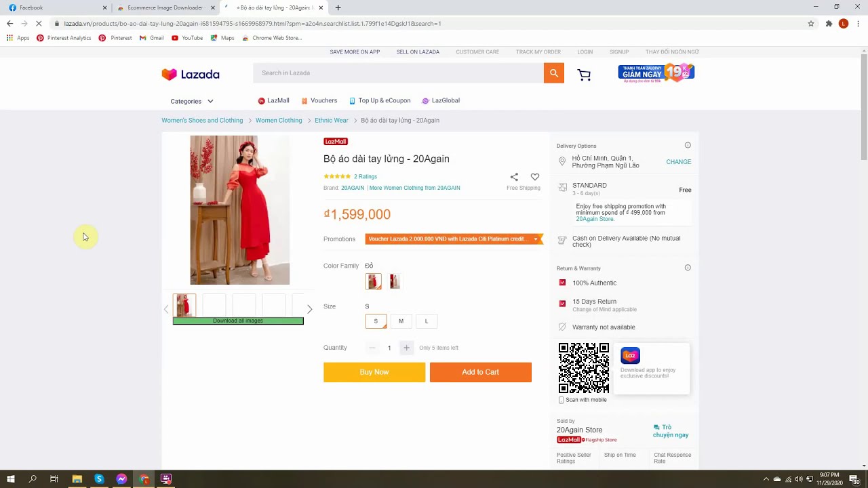Show previous product thumbnails arrow
Screen dimensions: 868x488
[x=166, y=309]
